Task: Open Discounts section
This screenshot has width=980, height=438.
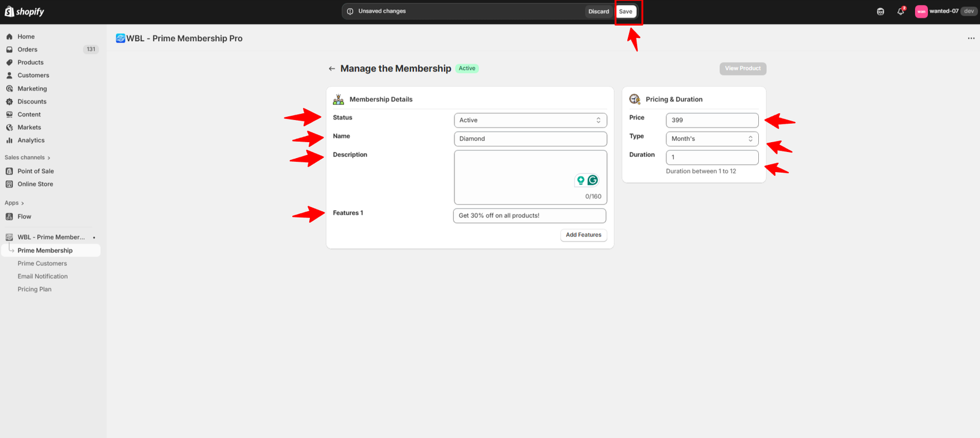Action: click(x=32, y=102)
